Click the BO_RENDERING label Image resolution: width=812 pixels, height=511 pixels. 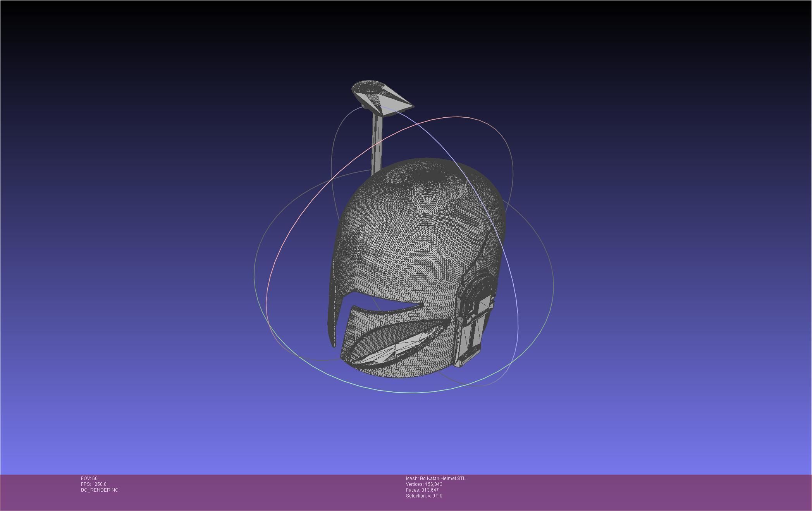coord(100,490)
